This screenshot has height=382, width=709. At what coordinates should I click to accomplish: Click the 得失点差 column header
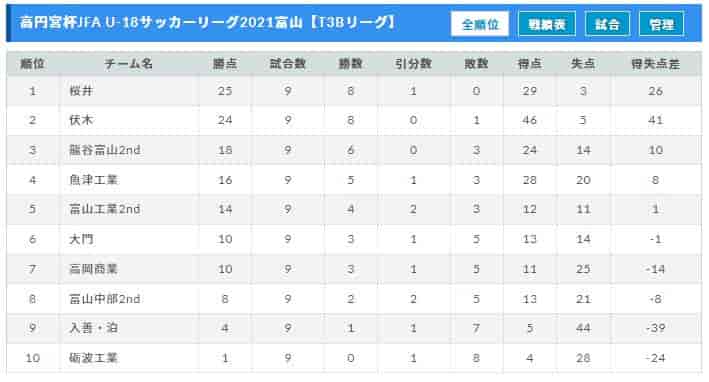coord(656,64)
